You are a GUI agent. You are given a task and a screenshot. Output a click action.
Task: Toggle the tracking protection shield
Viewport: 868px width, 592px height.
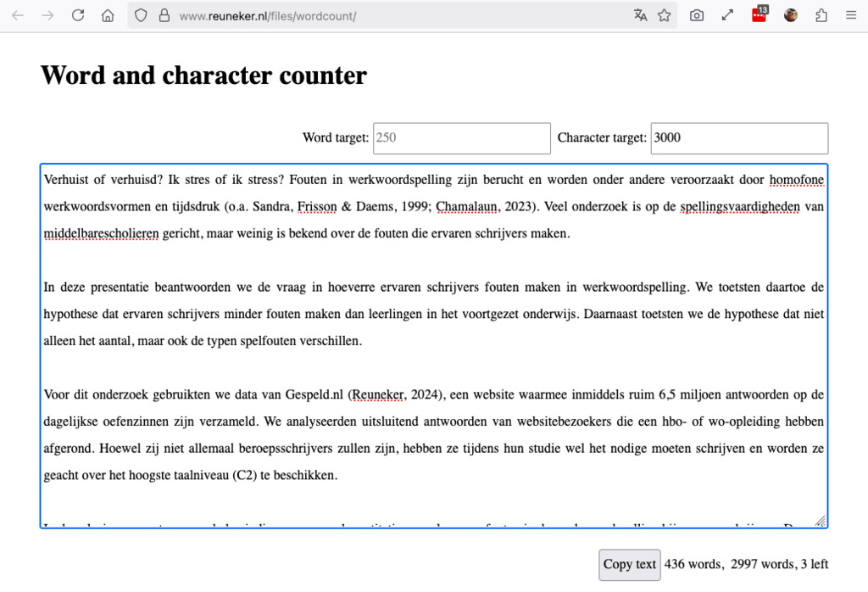pos(141,14)
